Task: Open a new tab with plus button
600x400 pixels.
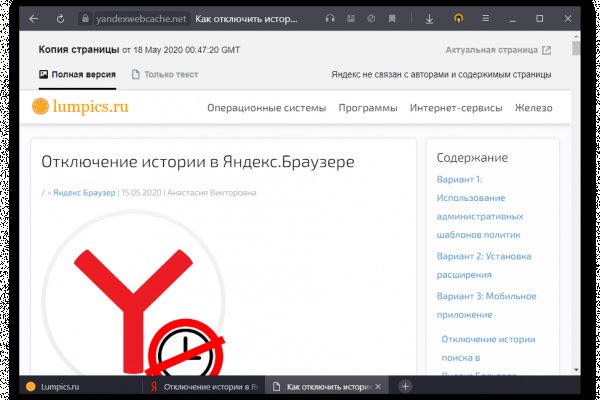Action: 405,385
